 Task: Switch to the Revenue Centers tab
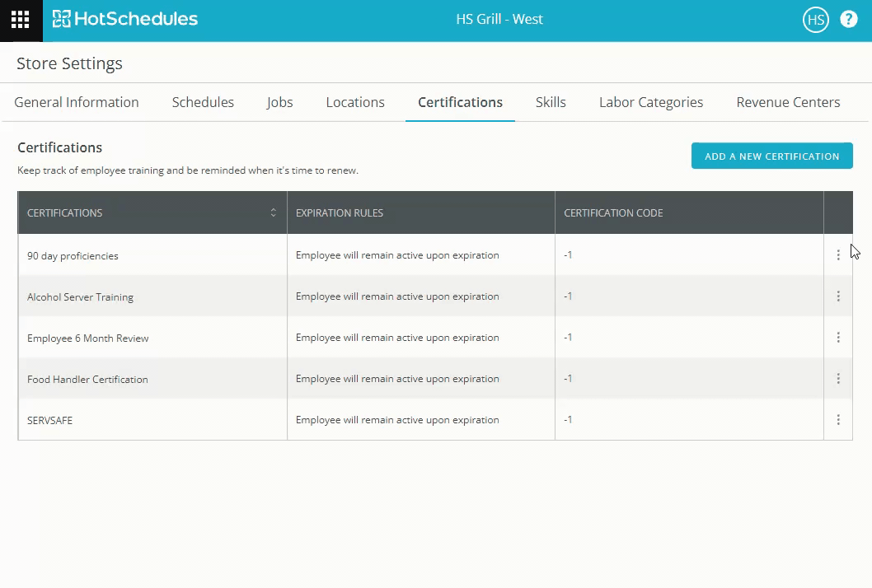pos(788,102)
